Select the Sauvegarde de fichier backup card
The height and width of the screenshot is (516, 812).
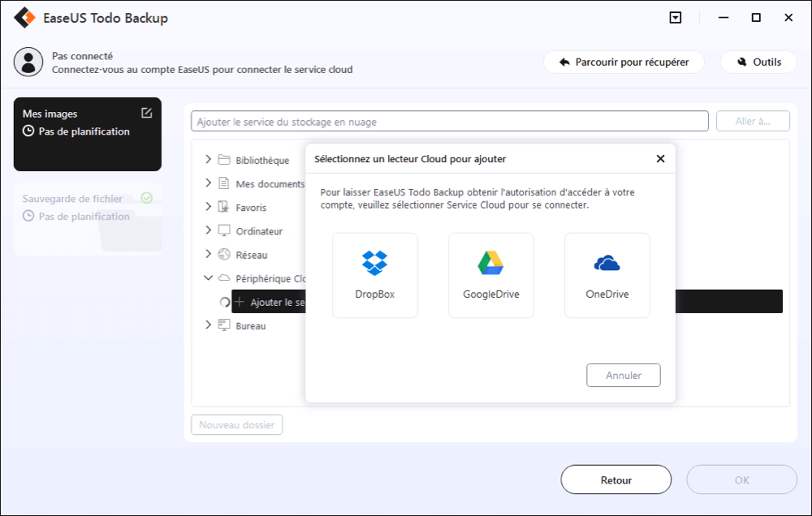pos(88,219)
